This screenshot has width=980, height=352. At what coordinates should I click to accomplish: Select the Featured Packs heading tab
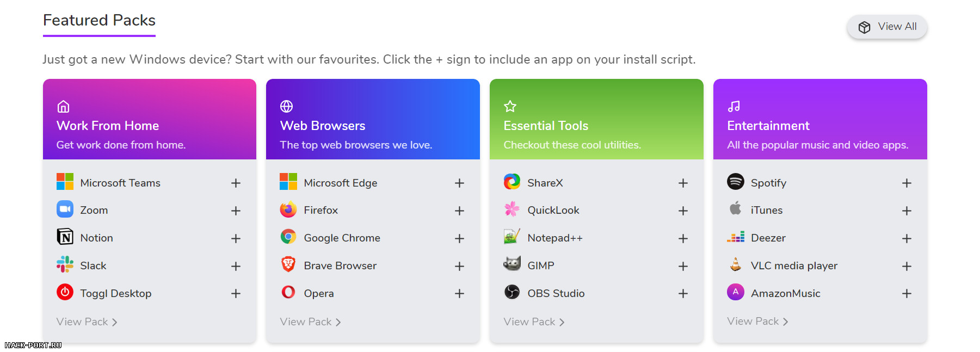click(x=99, y=21)
